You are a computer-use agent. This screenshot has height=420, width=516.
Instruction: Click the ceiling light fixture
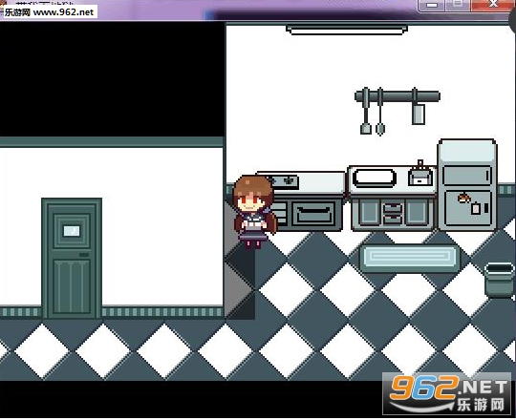tap(347, 30)
